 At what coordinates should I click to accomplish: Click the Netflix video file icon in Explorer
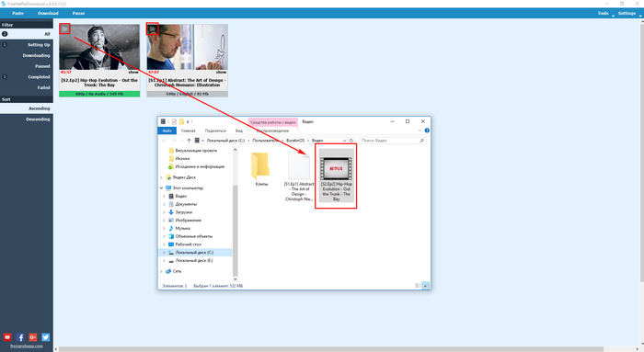coord(336,168)
